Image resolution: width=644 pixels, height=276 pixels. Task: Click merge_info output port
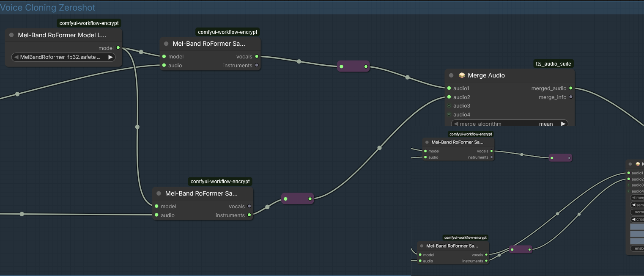coord(571,97)
